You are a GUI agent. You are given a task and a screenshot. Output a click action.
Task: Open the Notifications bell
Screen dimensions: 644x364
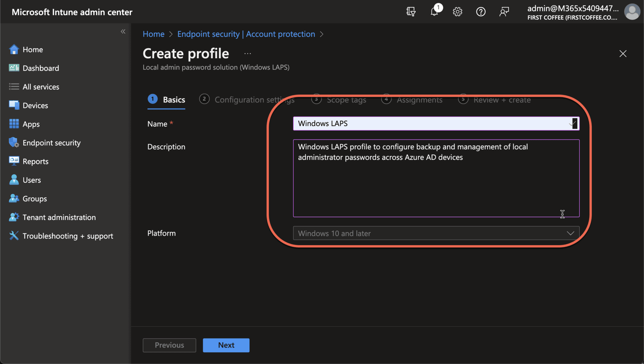click(x=434, y=12)
